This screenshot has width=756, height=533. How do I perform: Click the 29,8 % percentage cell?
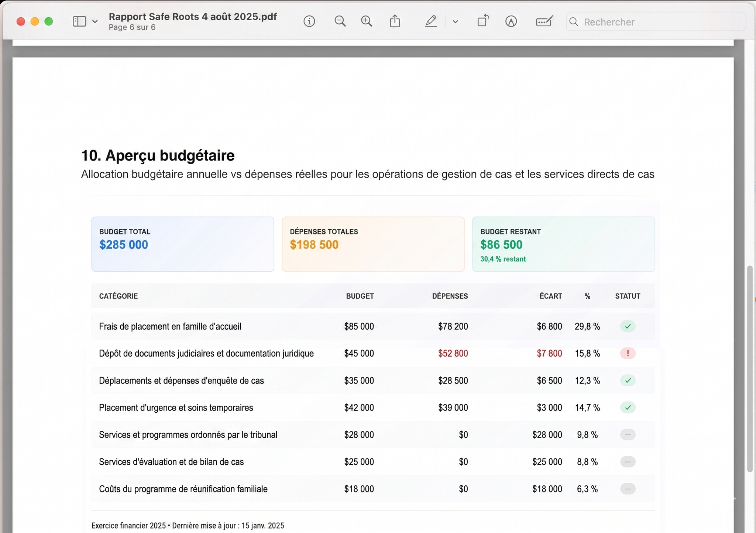587,326
